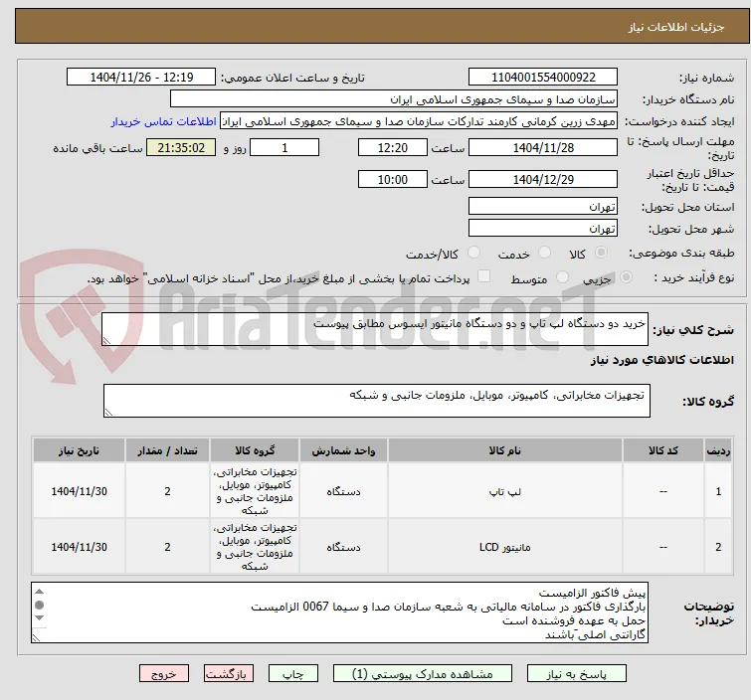Click the request creator name field
This screenshot has height=700, width=751.
[419, 121]
